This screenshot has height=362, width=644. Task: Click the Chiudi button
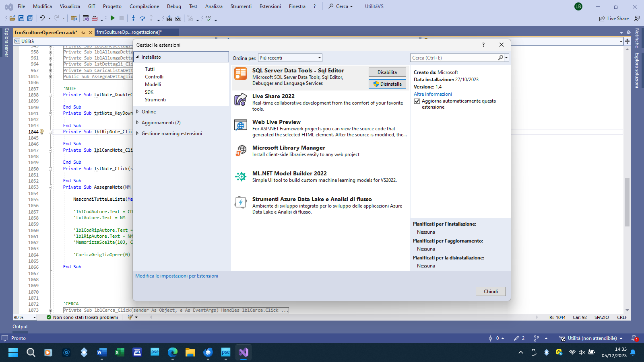click(491, 292)
